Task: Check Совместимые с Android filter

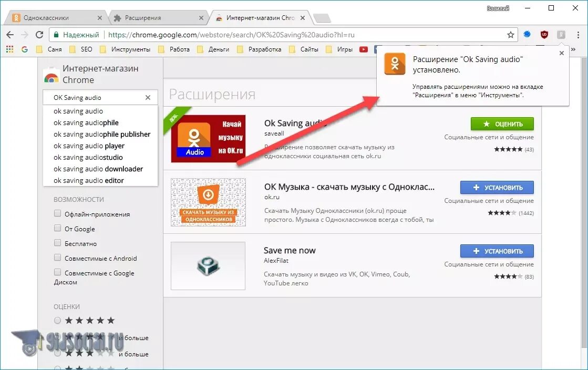Action: (x=57, y=258)
